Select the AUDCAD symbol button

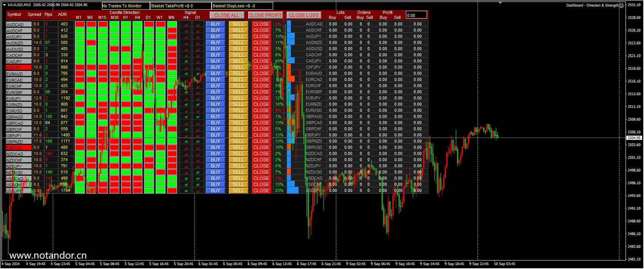(x=19, y=24)
